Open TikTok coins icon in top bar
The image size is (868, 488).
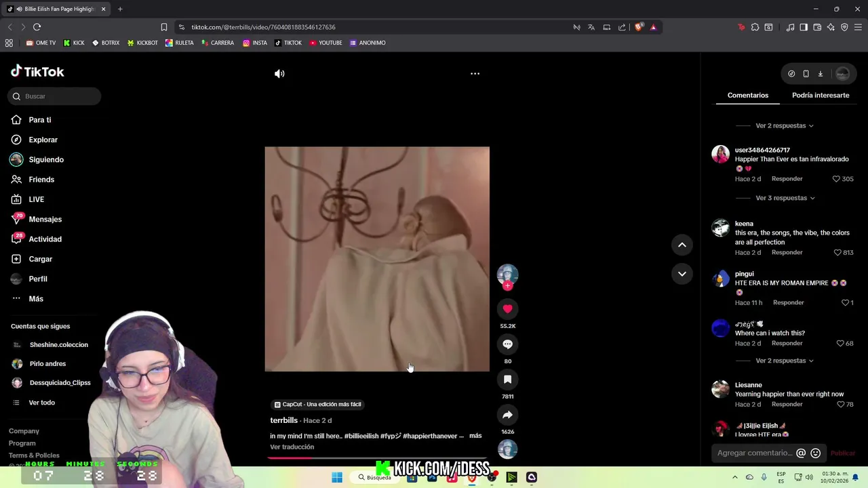(791, 74)
